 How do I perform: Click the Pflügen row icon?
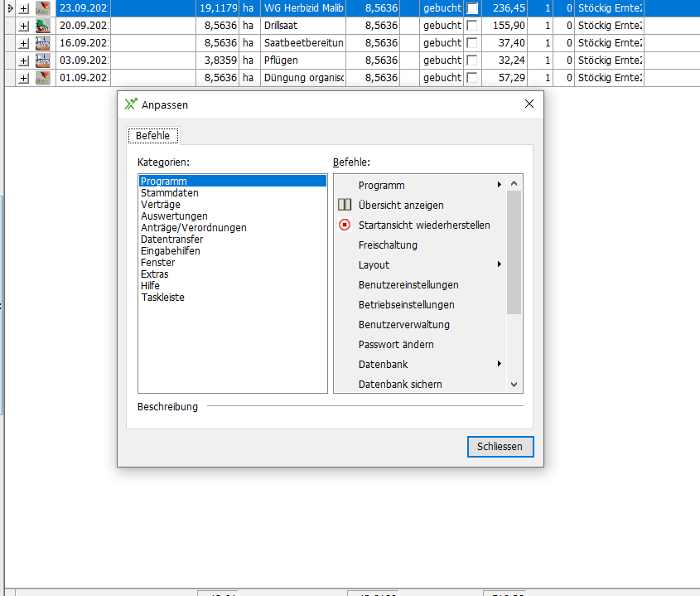coord(43,60)
